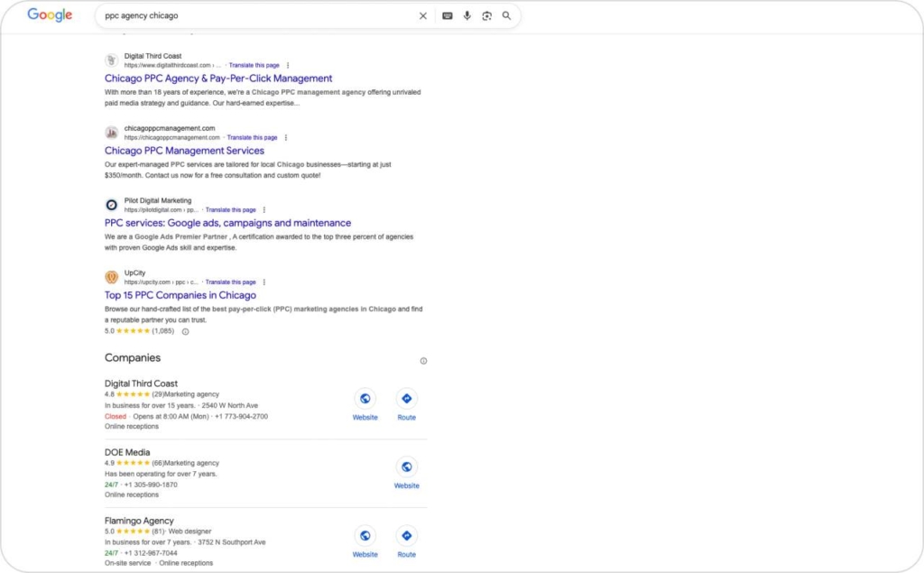The image size is (924, 573).
Task: Click the Google logo
Action: [49, 14]
